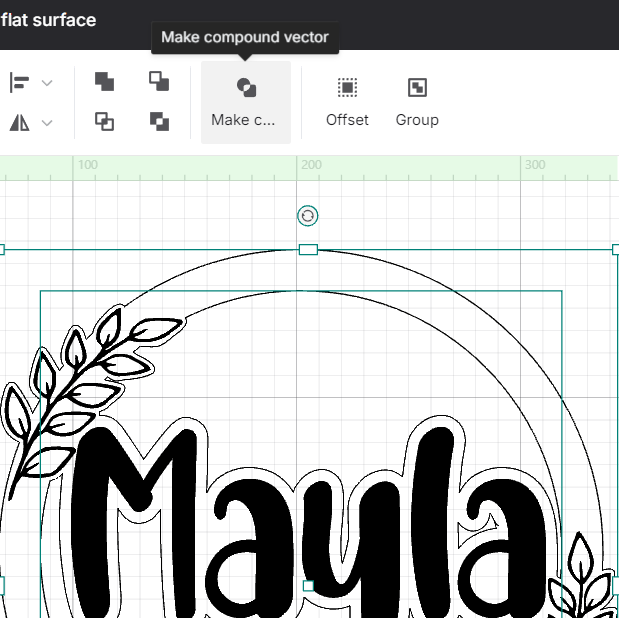Click the rotation handle above the selection
The width and height of the screenshot is (619, 618).
click(x=308, y=216)
